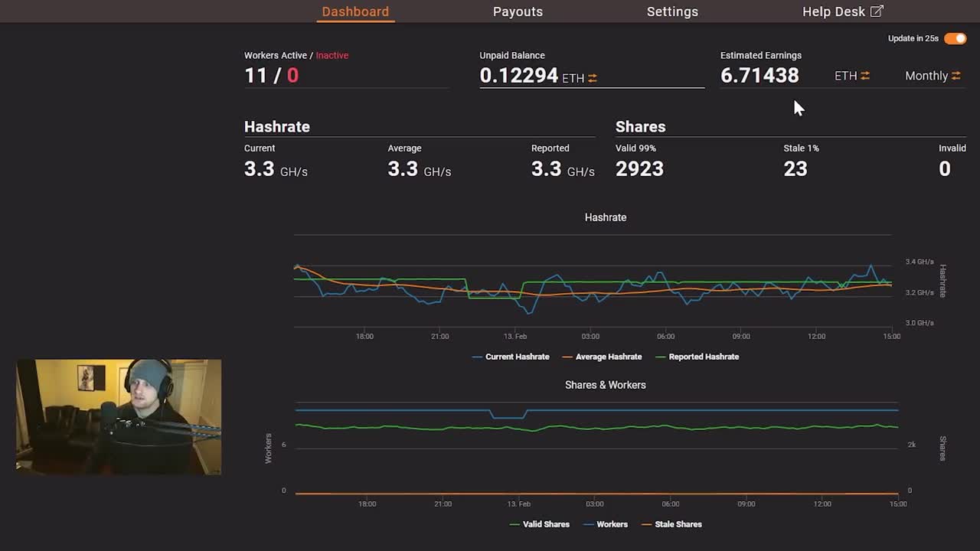Click the Inactive label in red
Image resolution: width=980 pixels, height=551 pixels.
tap(332, 55)
